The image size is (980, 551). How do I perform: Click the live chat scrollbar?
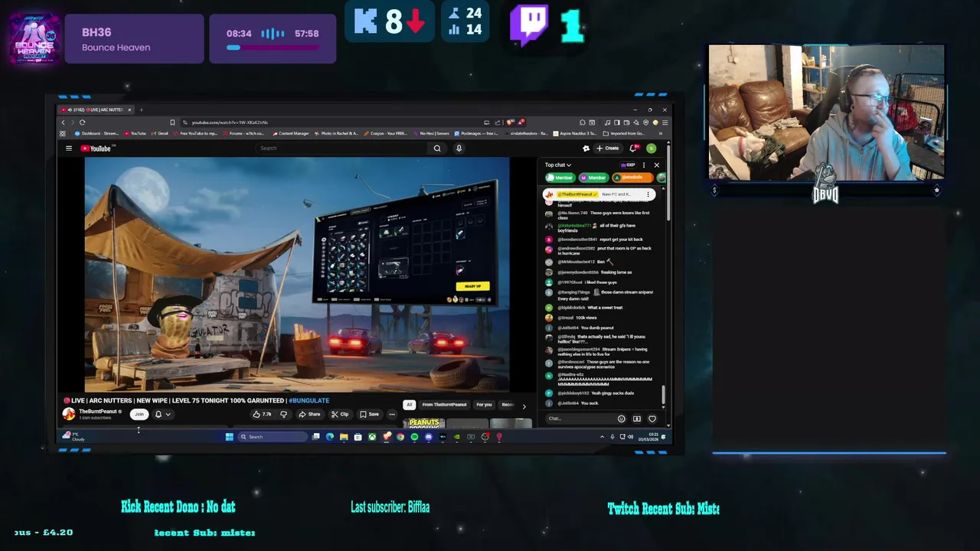[663, 396]
